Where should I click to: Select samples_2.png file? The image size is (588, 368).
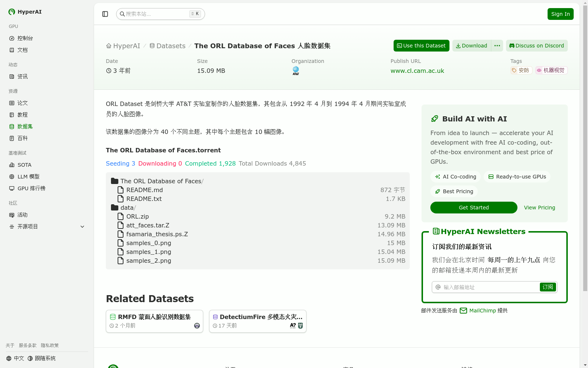pyautogui.click(x=261, y=261)
